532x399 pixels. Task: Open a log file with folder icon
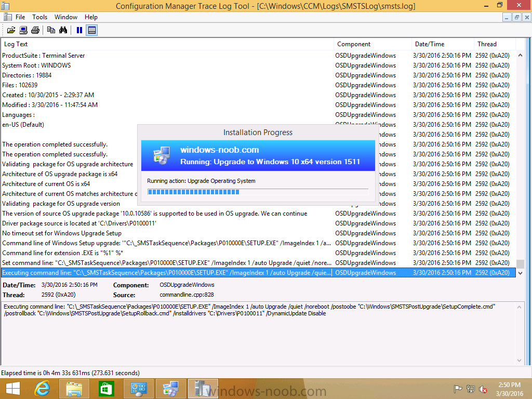click(x=11, y=30)
